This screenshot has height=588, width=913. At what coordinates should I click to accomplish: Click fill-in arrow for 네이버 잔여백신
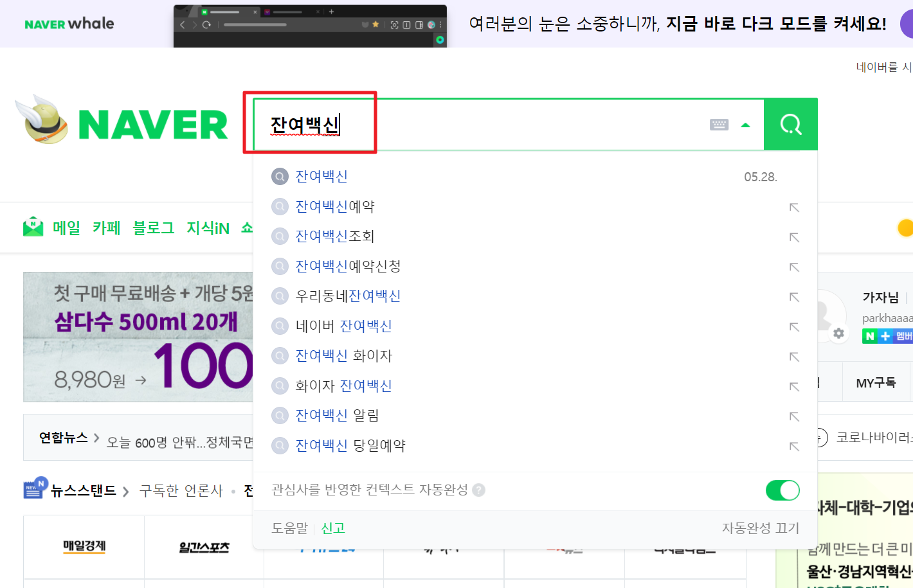(794, 326)
